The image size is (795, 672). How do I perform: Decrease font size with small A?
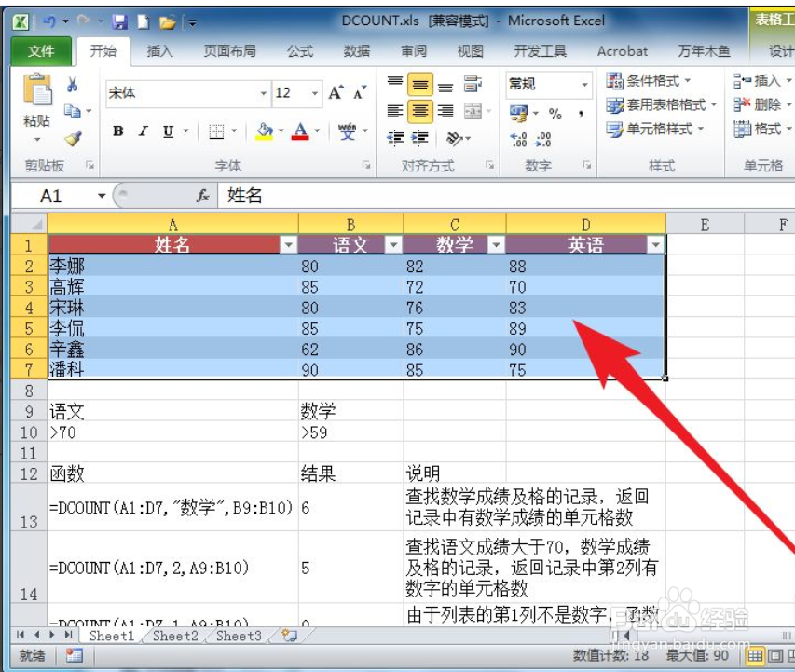coord(360,93)
